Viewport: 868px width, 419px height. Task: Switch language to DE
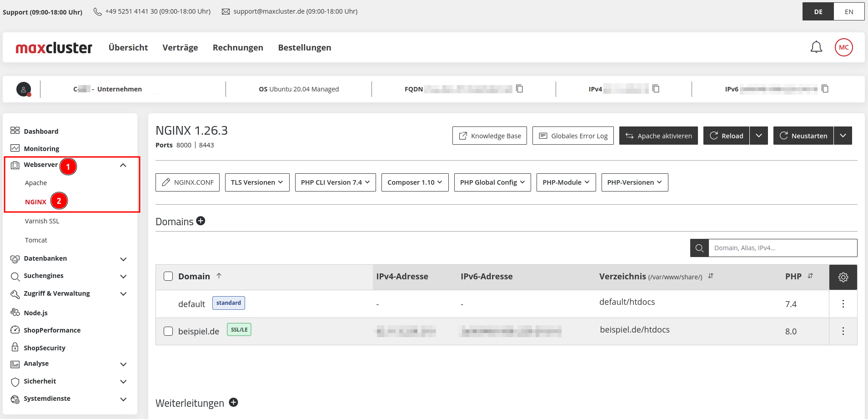(818, 12)
